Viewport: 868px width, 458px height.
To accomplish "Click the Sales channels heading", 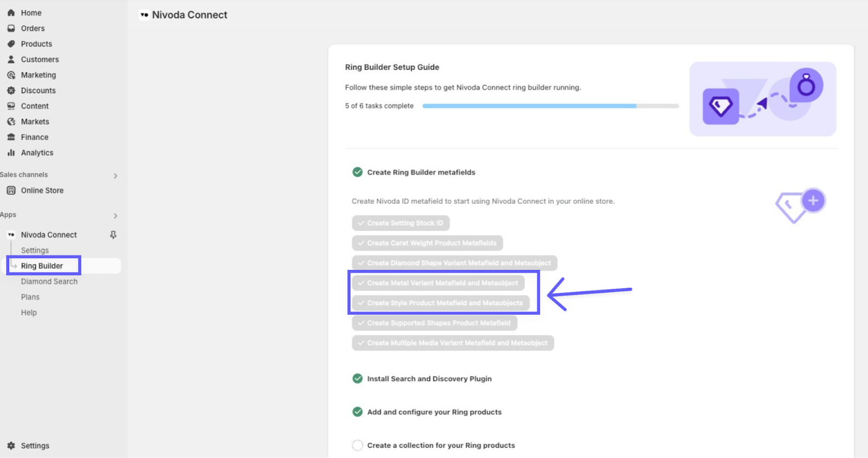I will [x=24, y=175].
